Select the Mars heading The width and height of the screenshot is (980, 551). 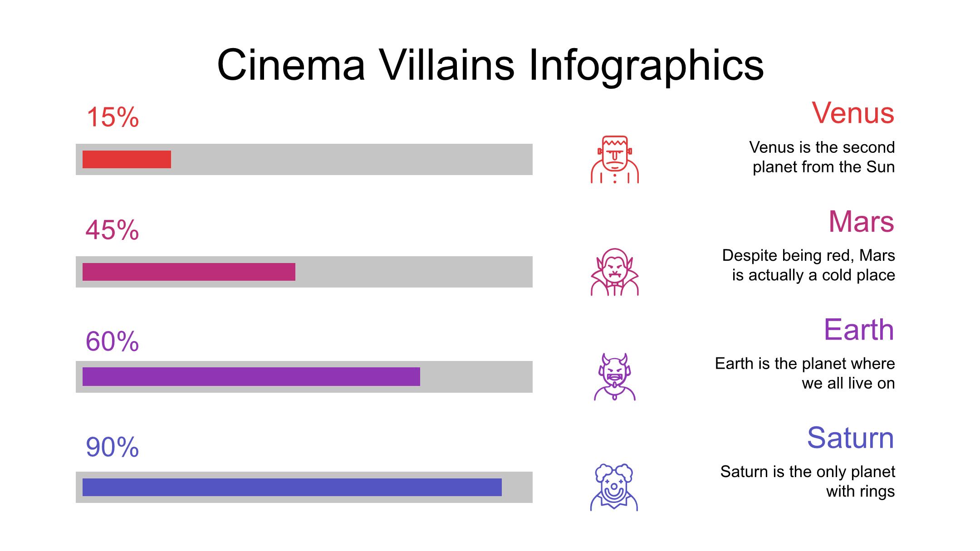tap(861, 222)
